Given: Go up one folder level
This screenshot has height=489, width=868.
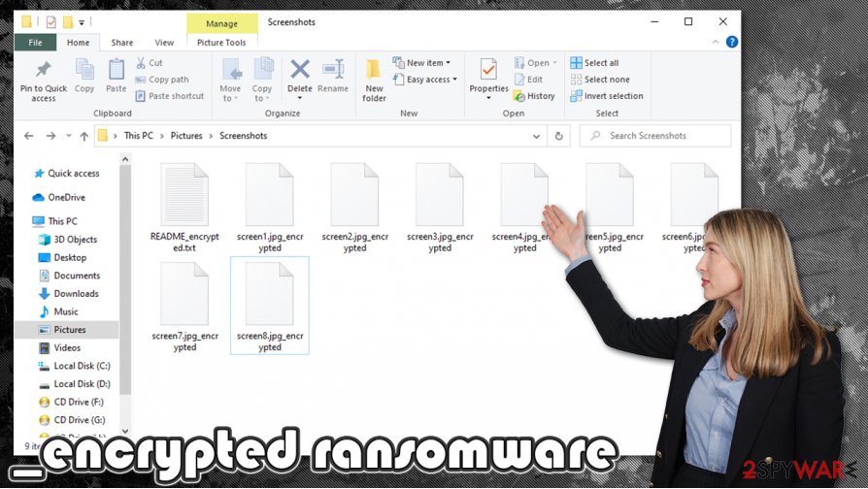Looking at the screenshot, I should [x=83, y=136].
